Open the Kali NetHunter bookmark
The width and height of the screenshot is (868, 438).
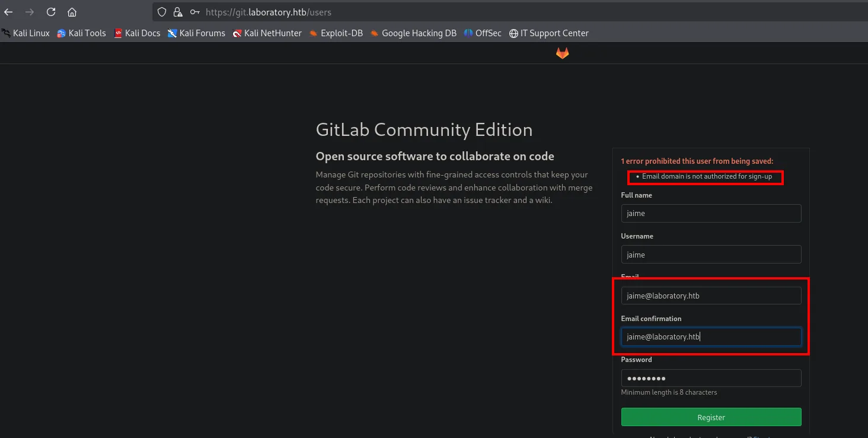click(x=267, y=33)
